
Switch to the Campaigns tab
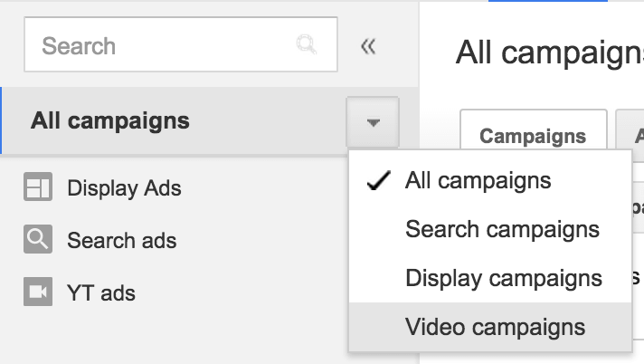pyautogui.click(x=533, y=136)
